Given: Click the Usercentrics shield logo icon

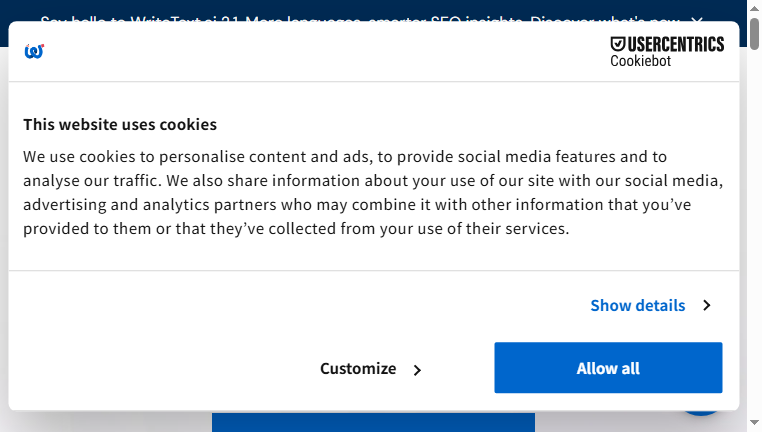Looking at the screenshot, I should [x=618, y=44].
